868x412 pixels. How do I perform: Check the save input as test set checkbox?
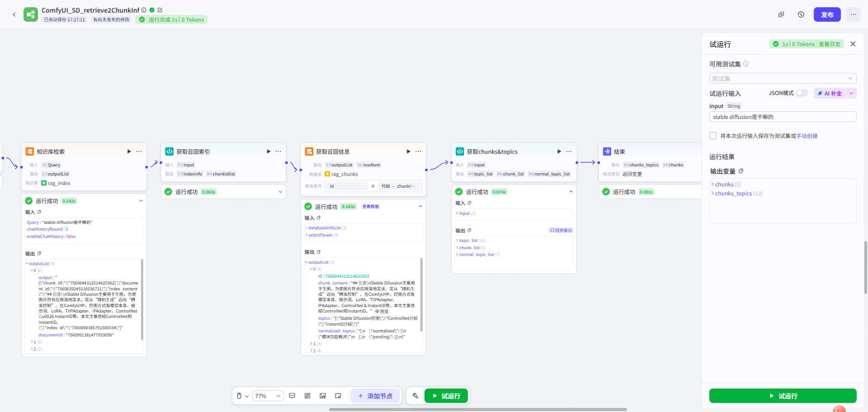[x=713, y=136]
